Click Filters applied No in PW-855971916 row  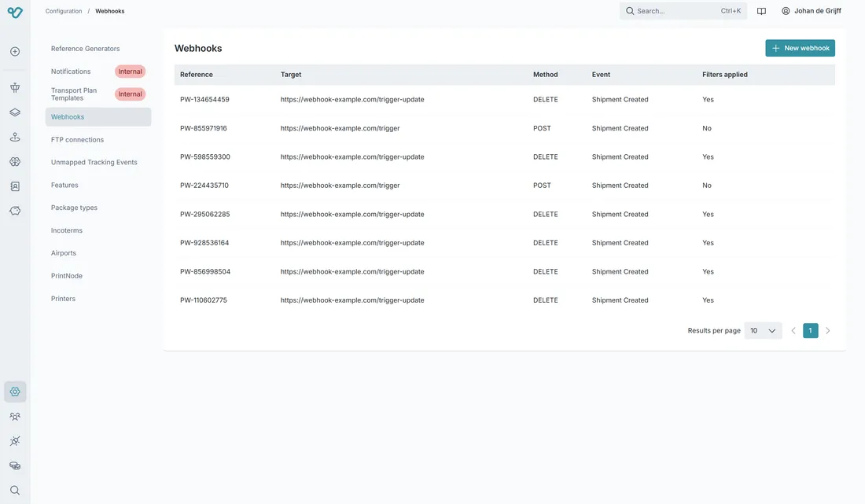tap(707, 128)
